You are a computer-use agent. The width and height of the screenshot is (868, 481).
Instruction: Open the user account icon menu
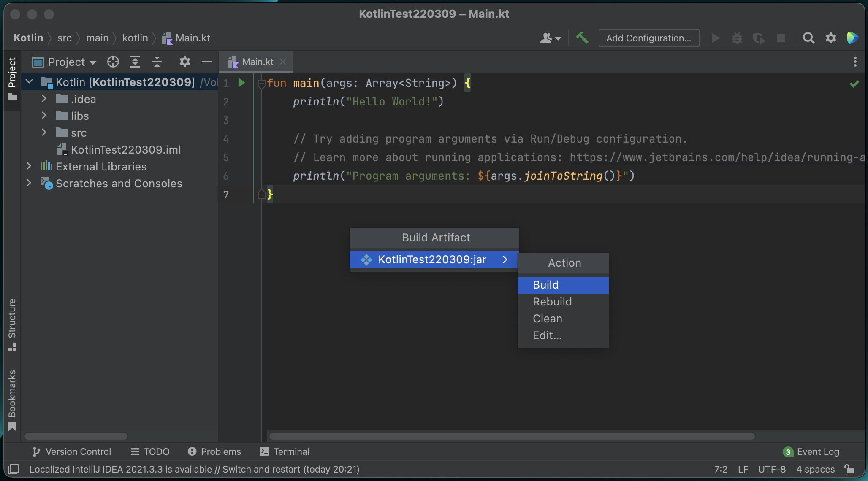pyautogui.click(x=551, y=38)
